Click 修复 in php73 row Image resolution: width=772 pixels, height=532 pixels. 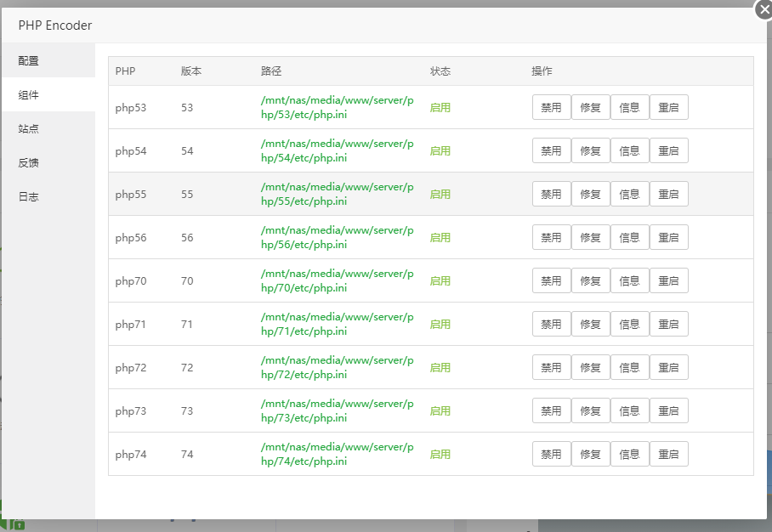590,410
